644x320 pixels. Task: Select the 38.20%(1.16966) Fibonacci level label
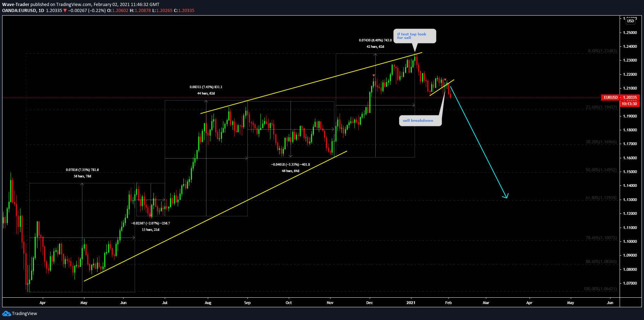point(601,142)
